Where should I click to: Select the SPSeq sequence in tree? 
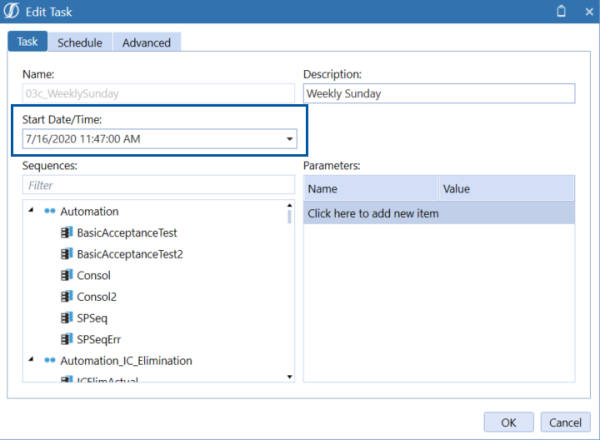point(94,318)
